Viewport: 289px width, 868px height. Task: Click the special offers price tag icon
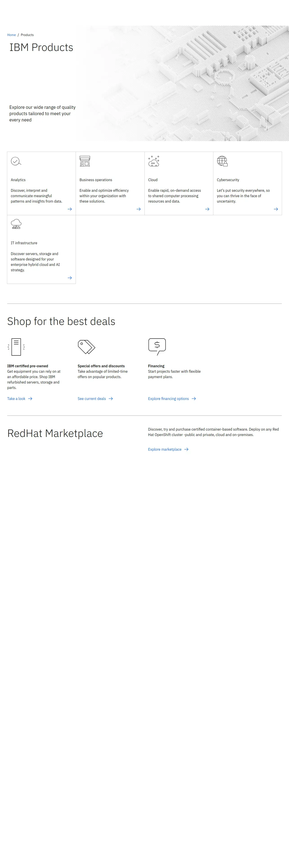[x=86, y=347]
